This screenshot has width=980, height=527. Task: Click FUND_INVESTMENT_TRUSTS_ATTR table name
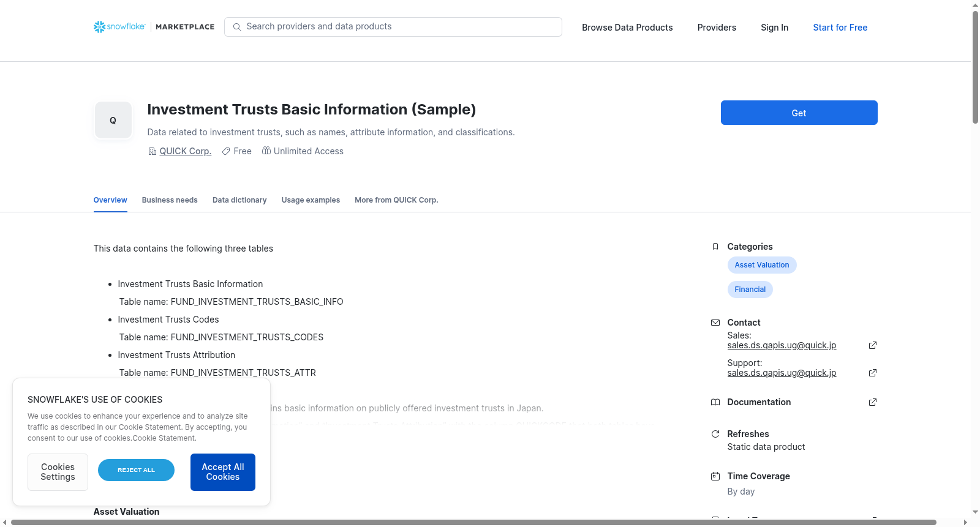(x=243, y=373)
